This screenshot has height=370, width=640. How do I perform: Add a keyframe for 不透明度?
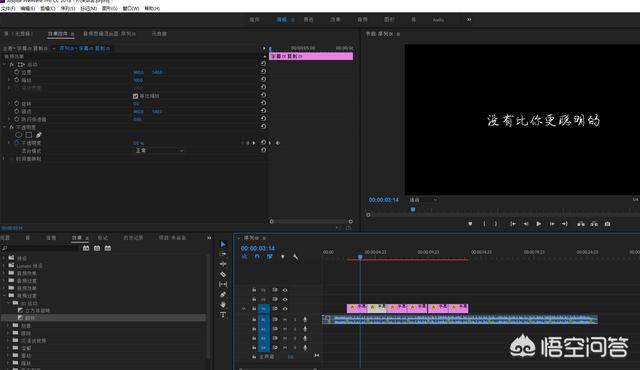pos(248,143)
